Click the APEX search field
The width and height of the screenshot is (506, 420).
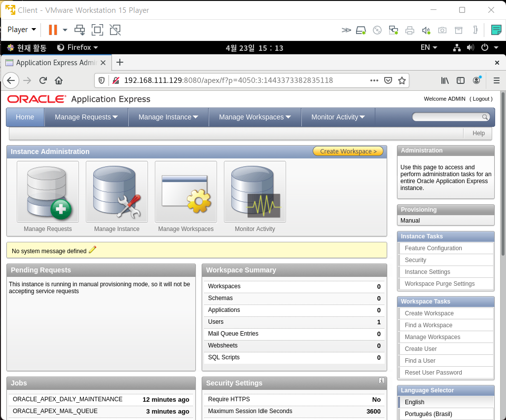click(x=448, y=117)
